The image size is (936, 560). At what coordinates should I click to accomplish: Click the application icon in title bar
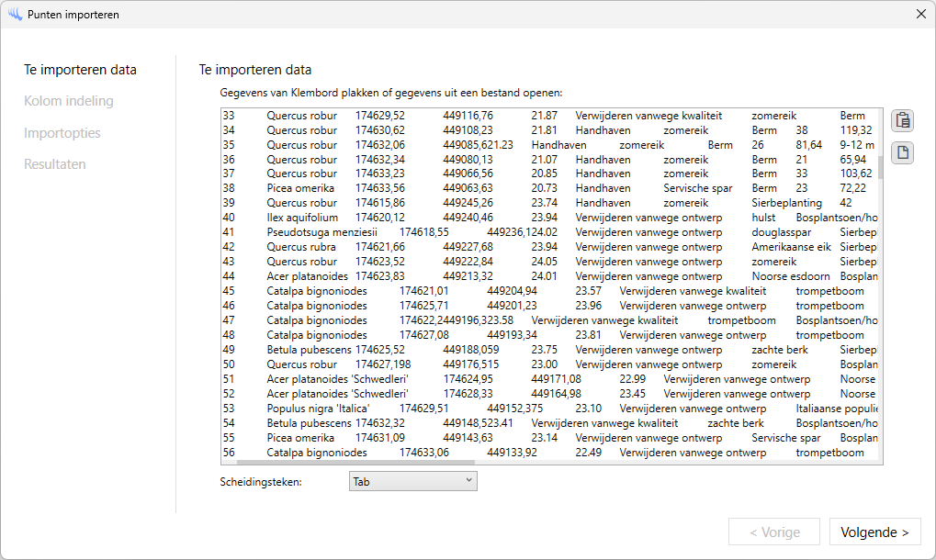tap(14, 15)
